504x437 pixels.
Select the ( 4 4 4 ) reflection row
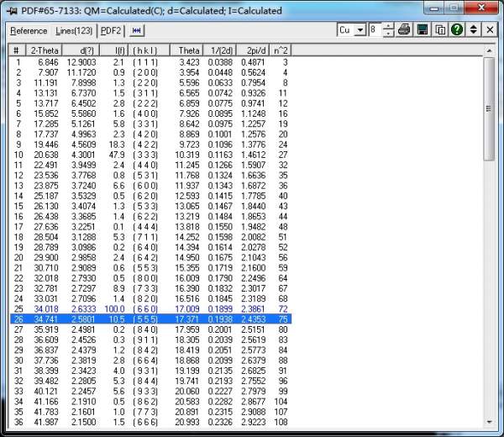(x=150, y=227)
